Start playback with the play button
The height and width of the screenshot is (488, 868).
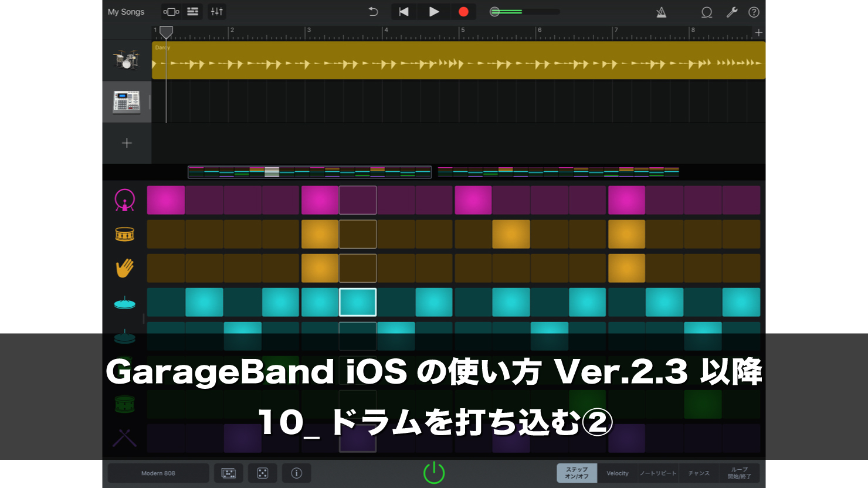click(434, 12)
